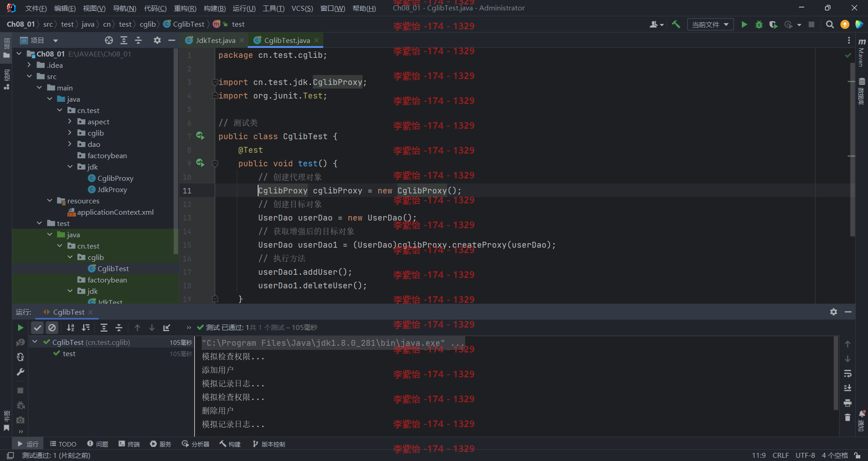
Task: Open the 文件(F) menu
Action: pyautogui.click(x=36, y=8)
